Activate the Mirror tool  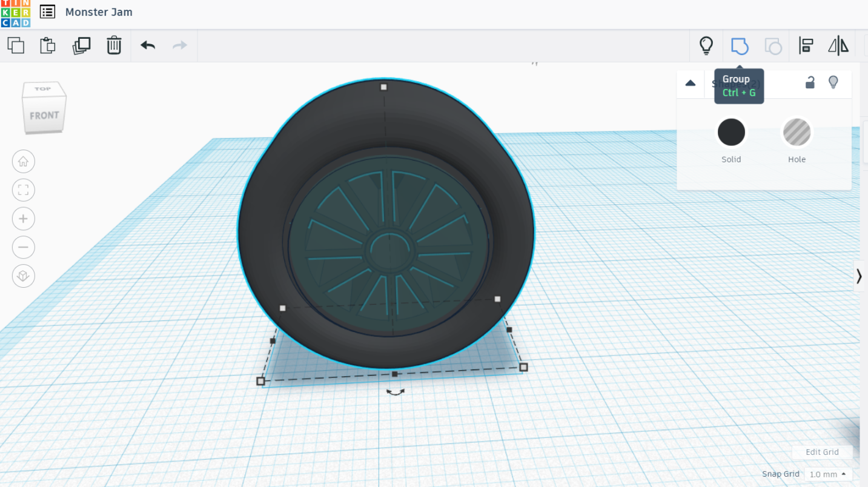click(x=838, y=45)
